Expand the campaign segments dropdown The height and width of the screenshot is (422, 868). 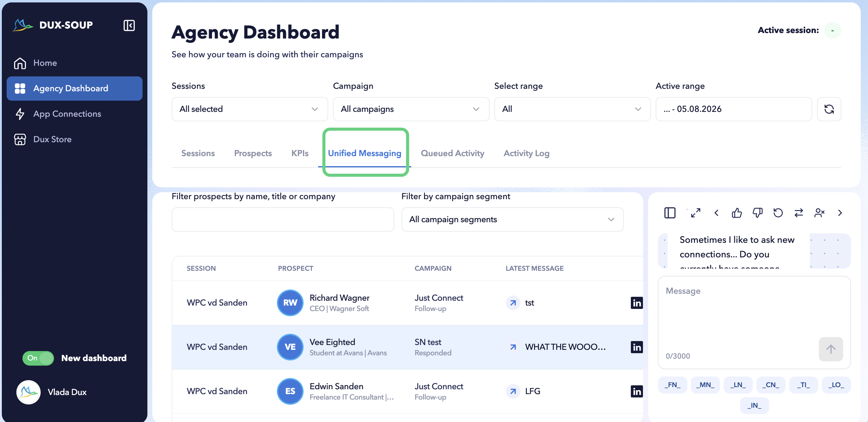coord(512,219)
